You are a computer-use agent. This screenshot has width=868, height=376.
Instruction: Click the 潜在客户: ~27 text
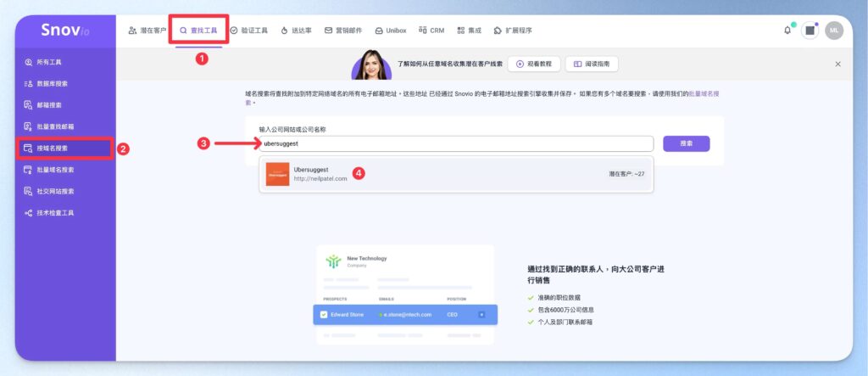point(626,174)
